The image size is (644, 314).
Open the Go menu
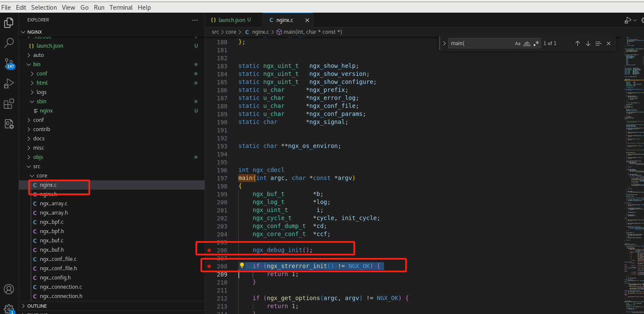click(84, 8)
